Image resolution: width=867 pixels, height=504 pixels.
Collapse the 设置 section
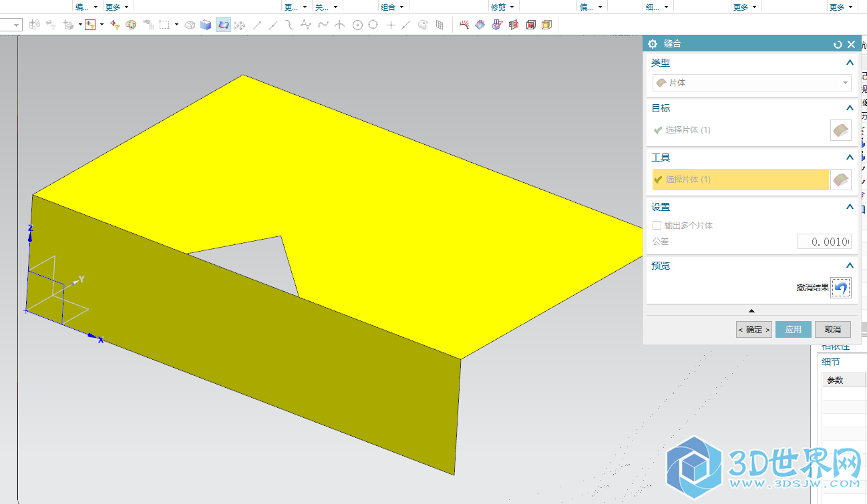click(850, 207)
